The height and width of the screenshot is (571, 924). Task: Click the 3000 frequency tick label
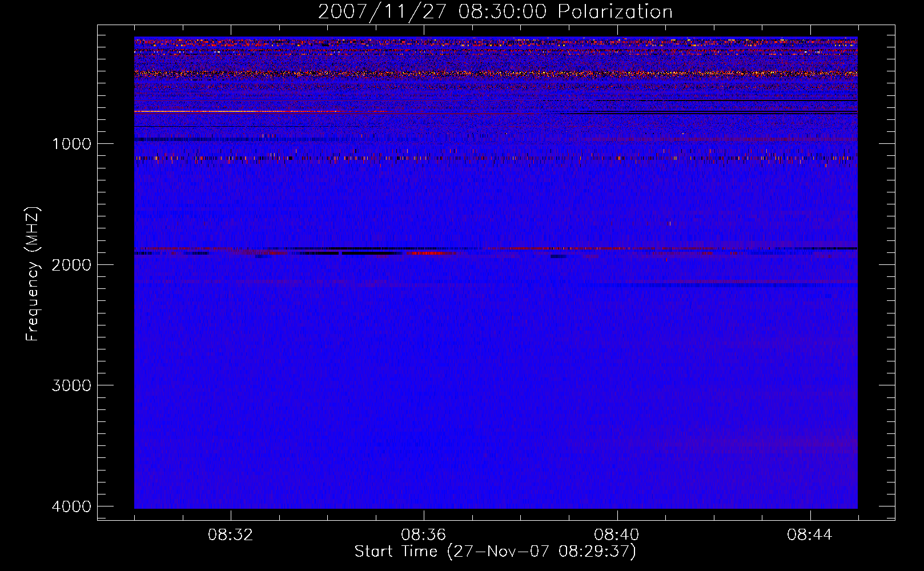[x=71, y=385]
